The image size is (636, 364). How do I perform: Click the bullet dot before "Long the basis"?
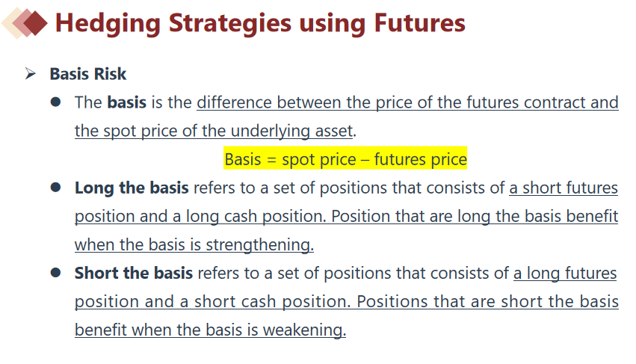point(55,188)
